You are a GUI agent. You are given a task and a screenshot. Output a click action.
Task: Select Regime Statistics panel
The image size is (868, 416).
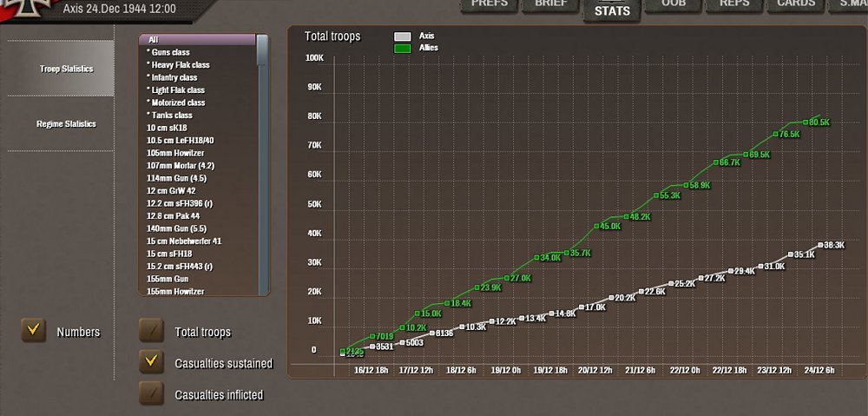pyautogui.click(x=61, y=123)
